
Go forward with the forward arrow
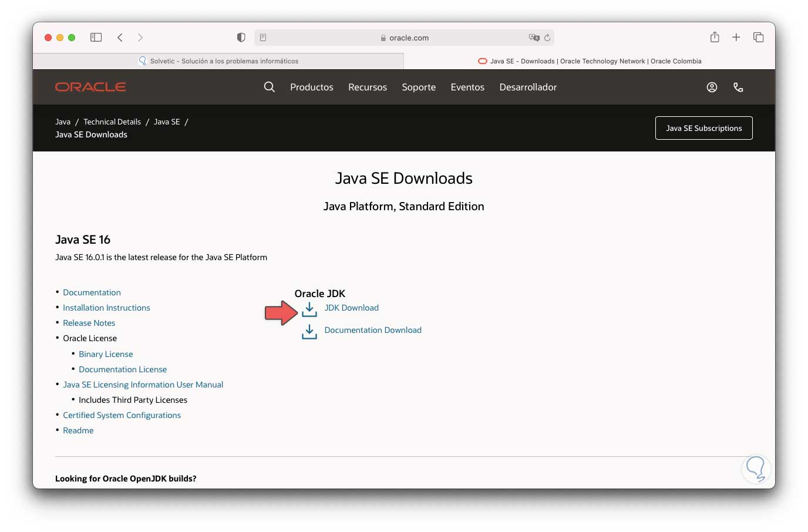140,38
